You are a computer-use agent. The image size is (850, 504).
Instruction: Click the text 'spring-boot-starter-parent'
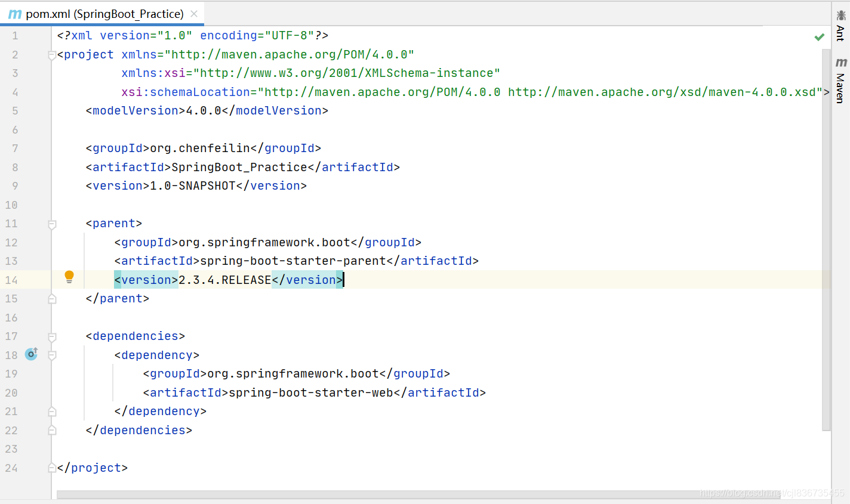(293, 261)
